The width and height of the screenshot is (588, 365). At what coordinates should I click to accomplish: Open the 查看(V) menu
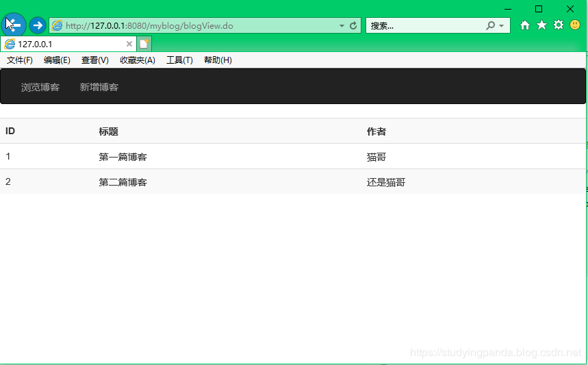[95, 60]
